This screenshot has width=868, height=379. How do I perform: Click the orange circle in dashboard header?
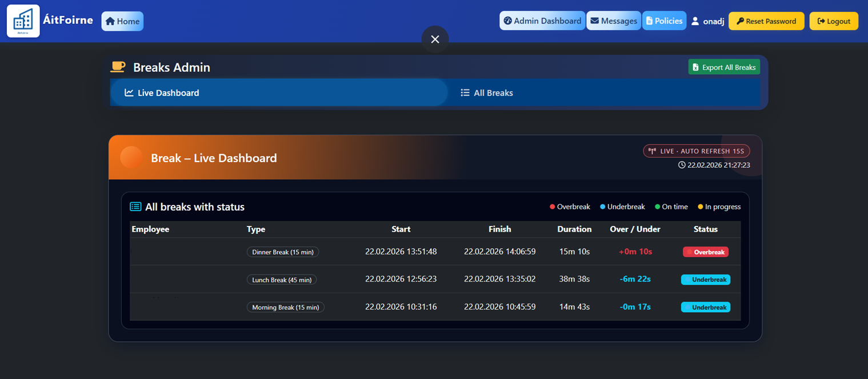131,158
